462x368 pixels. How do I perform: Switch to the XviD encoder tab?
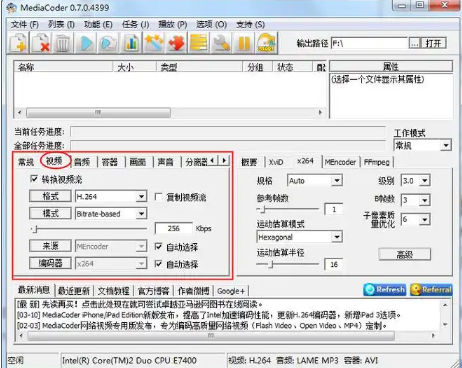coord(276,162)
